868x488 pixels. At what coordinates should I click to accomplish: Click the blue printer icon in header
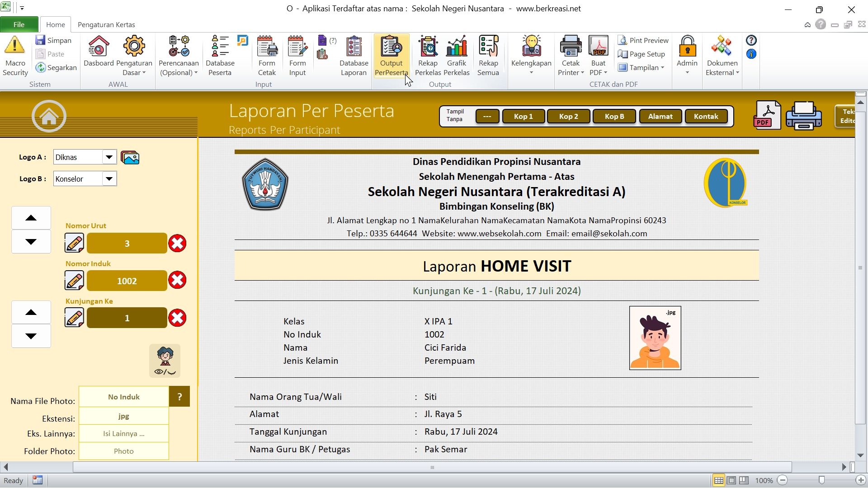(804, 116)
